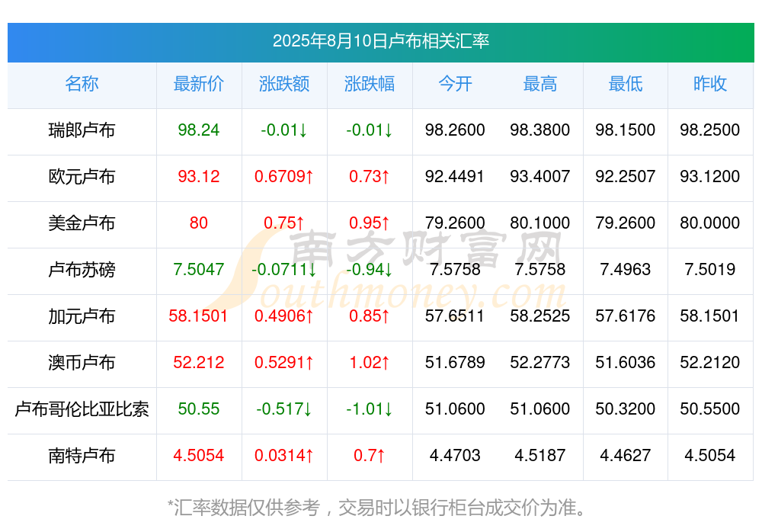Click the 涨跌幅 column header

[x=370, y=84]
